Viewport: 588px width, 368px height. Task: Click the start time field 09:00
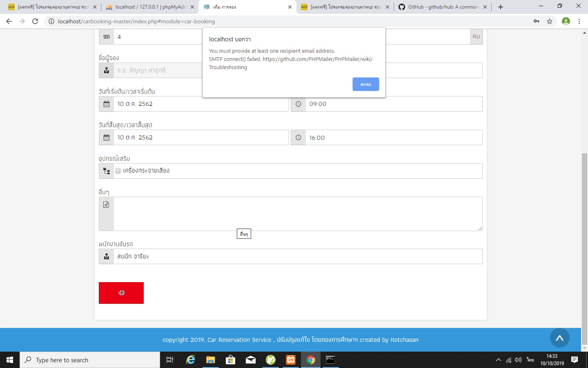pos(394,104)
